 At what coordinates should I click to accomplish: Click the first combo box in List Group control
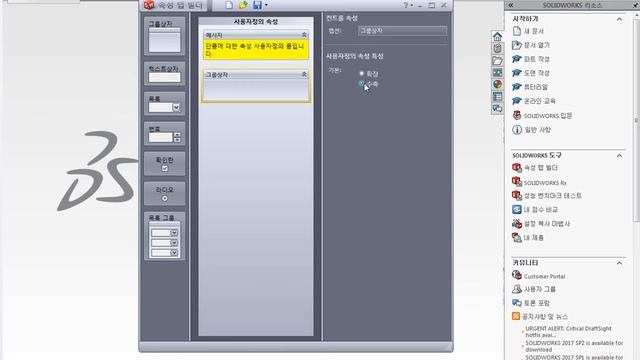164,233
